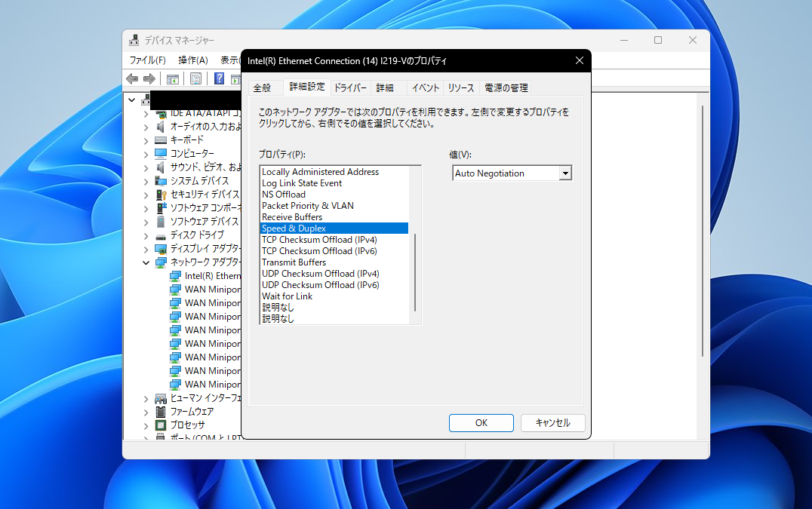Select the 詳細設定 tab

tap(307, 87)
